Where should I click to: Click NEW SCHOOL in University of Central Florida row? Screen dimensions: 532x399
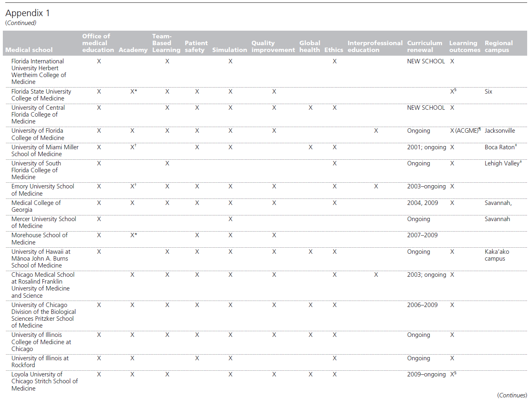click(x=426, y=108)
